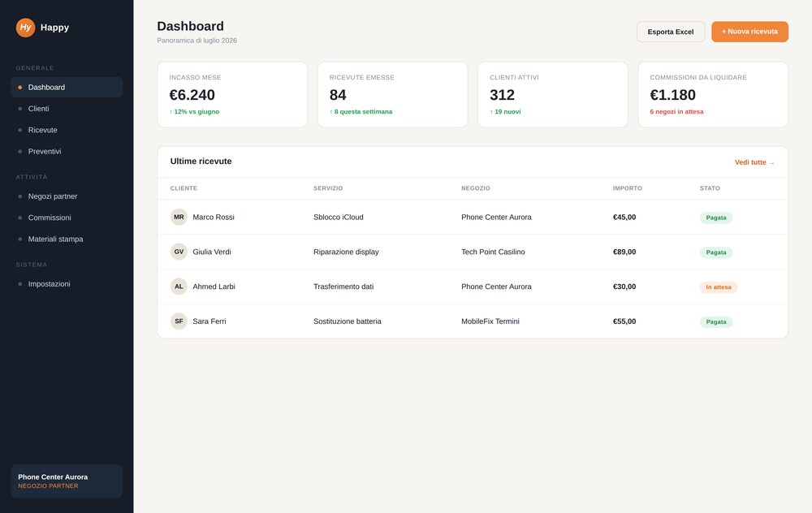This screenshot has height=513, width=812.
Task: Click Giulia Verdi's GV avatar
Action: (x=179, y=252)
